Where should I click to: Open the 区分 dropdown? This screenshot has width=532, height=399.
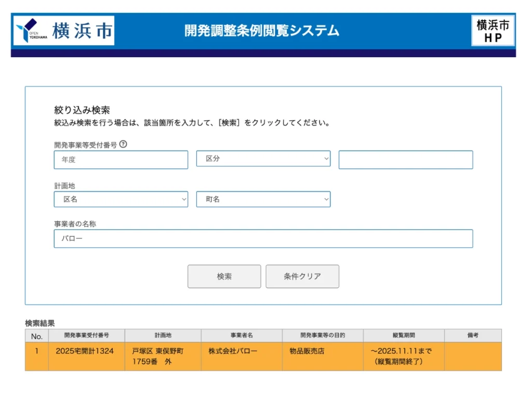tap(263, 159)
